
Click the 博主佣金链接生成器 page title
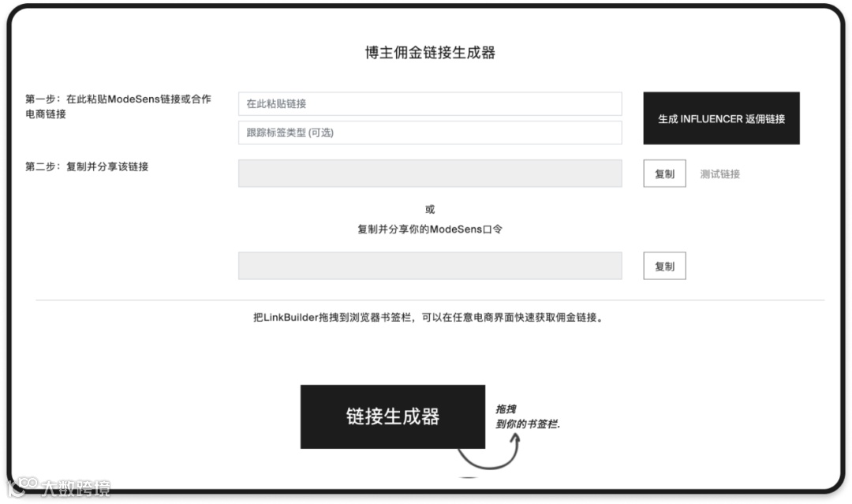(x=430, y=53)
